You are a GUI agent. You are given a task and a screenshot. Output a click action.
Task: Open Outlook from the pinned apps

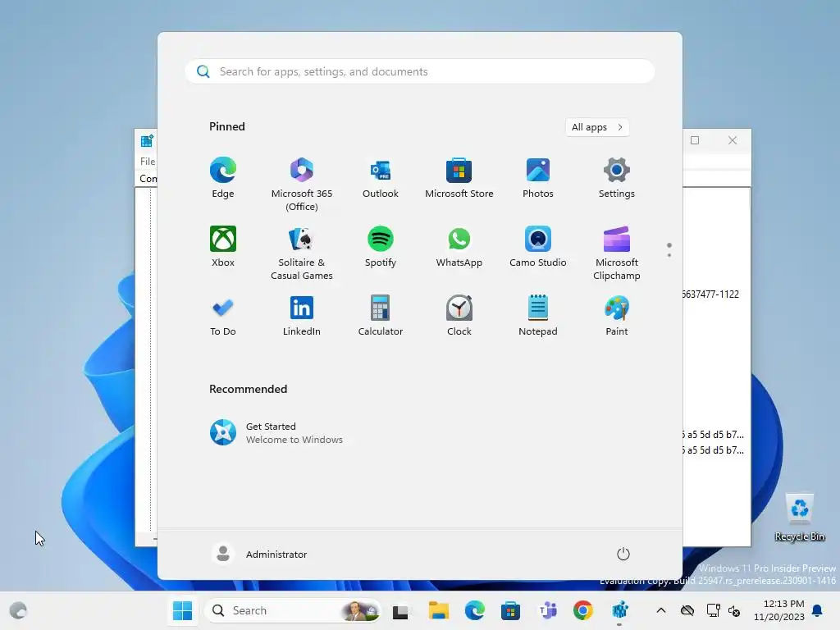pos(381,178)
